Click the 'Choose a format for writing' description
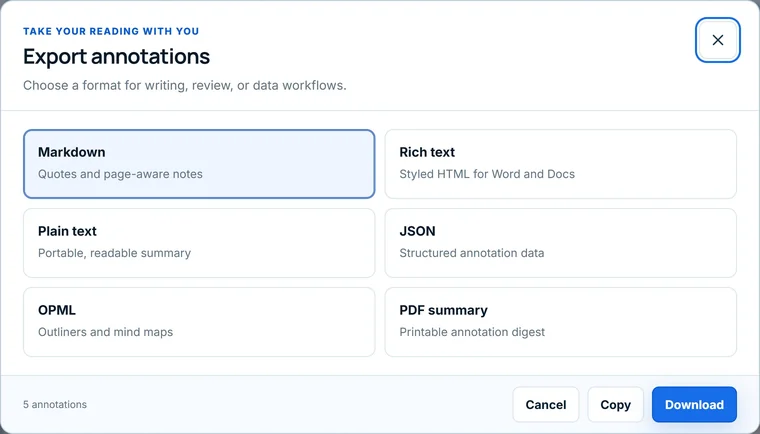 185,85
